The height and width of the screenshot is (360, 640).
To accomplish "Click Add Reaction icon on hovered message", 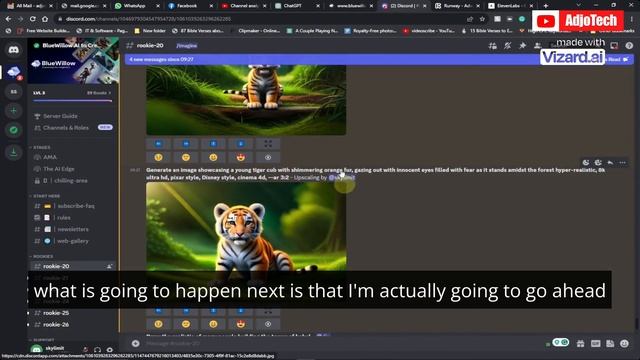I will coord(586,162).
